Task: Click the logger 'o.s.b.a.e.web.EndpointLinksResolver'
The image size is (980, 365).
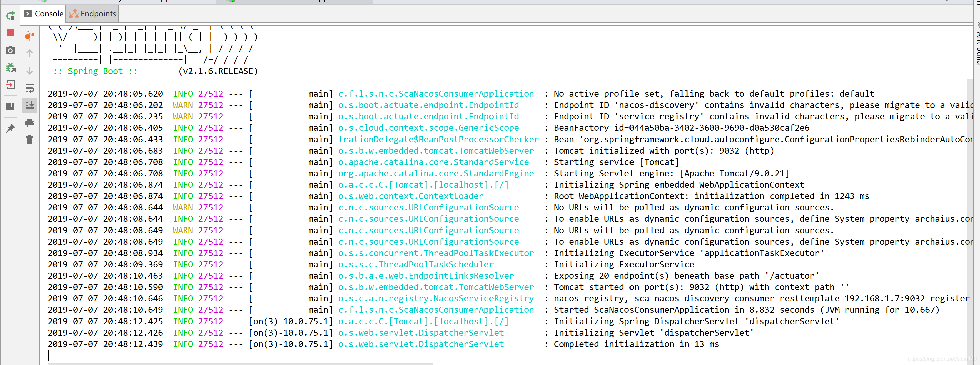Action: (426, 276)
